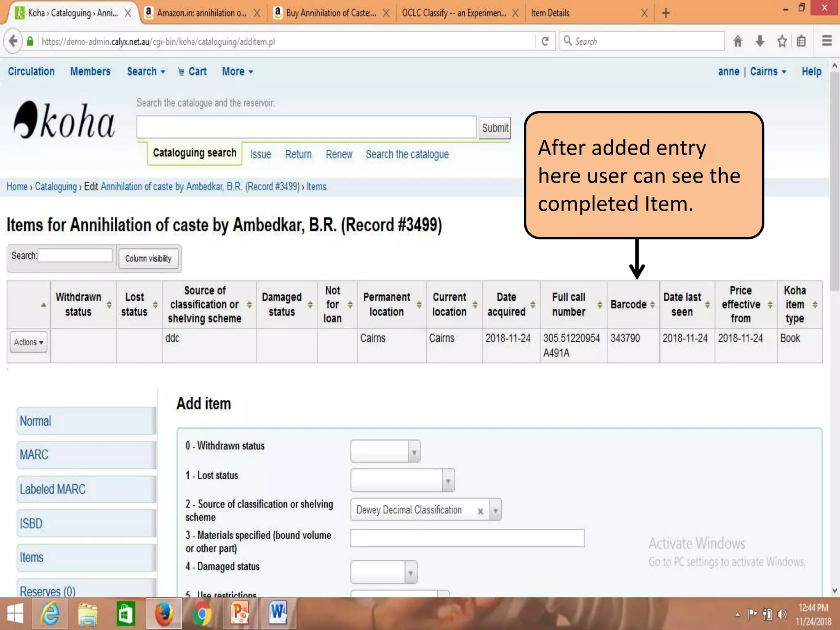Open PowerPoint from the taskbar
840x630 pixels.
pyautogui.click(x=240, y=614)
